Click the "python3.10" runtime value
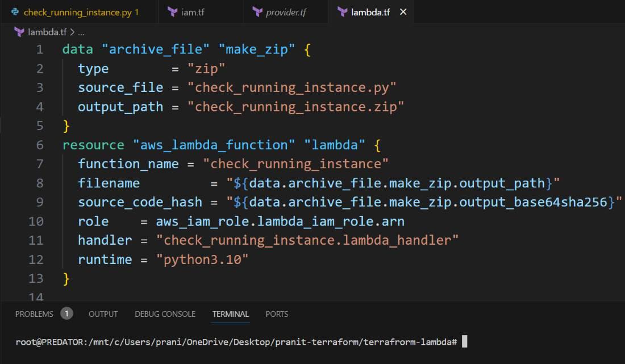The width and height of the screenshot is (625, 364). click(202, 260)
